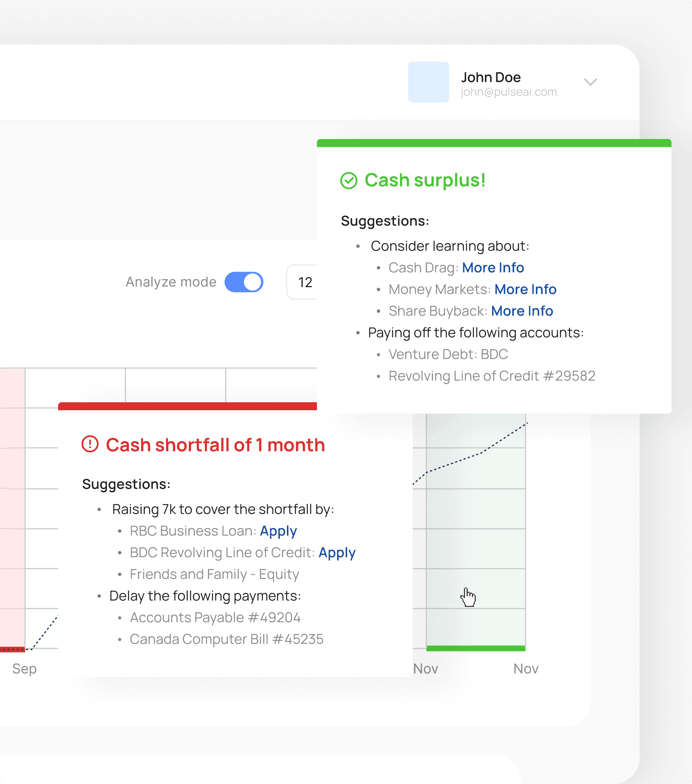Select Revolving Line of Credit #29582 entry
This screenshot has height=784, width=692.
coord(492,376)
